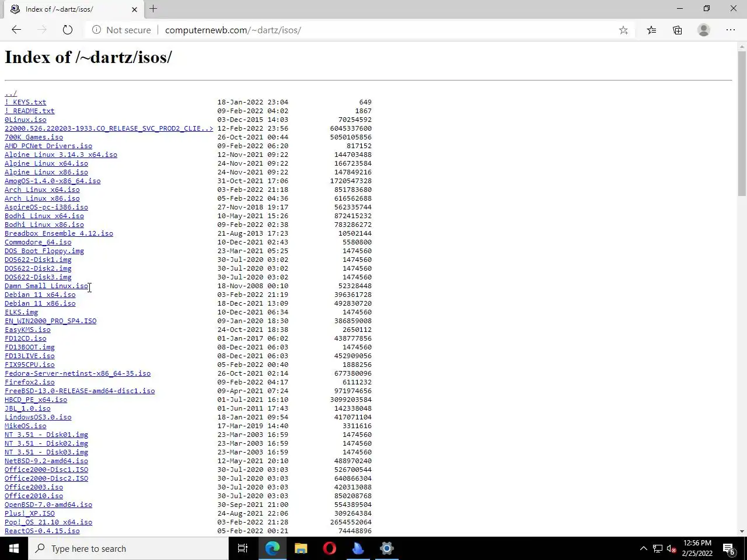Download DOS_Boot_Floppy.img

point(44,251)
